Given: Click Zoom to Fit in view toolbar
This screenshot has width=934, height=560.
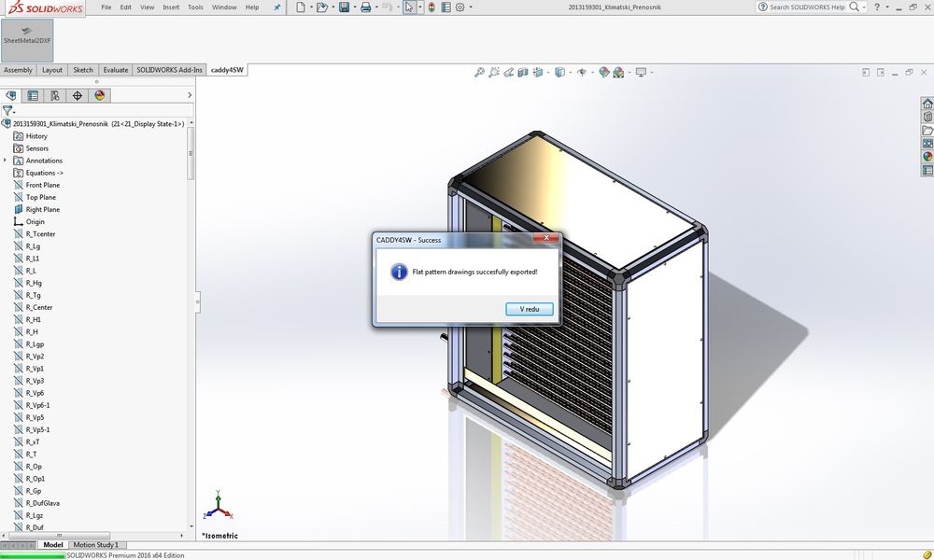Looking at the screenshot, I should coord(479,72).
